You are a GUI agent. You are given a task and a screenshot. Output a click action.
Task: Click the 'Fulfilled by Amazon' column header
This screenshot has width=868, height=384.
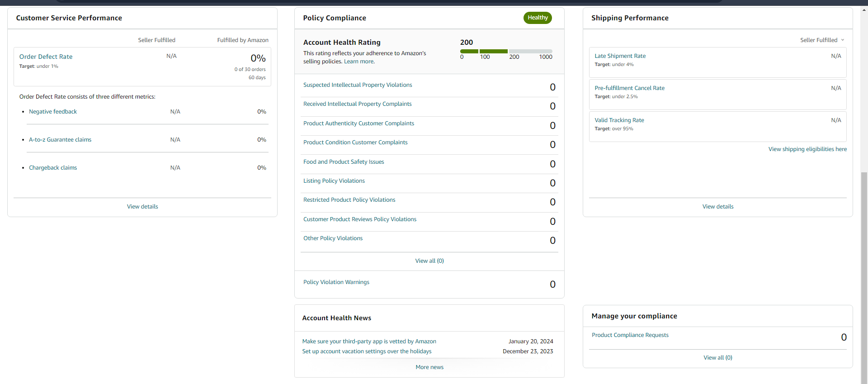pos(243,40)
